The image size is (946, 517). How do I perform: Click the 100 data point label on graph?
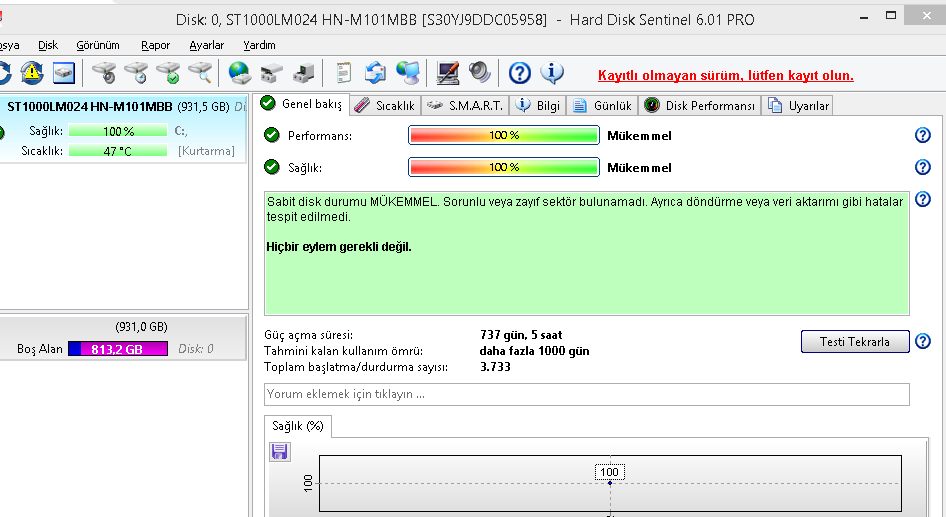click(609, 472)
